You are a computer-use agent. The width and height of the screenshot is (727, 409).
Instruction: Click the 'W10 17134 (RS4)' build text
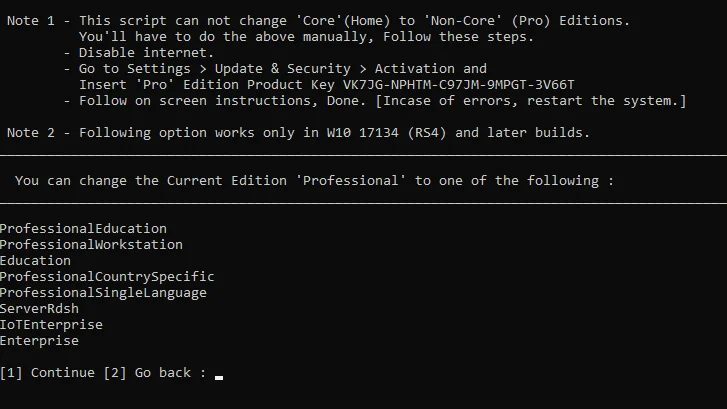coord(386,133)
